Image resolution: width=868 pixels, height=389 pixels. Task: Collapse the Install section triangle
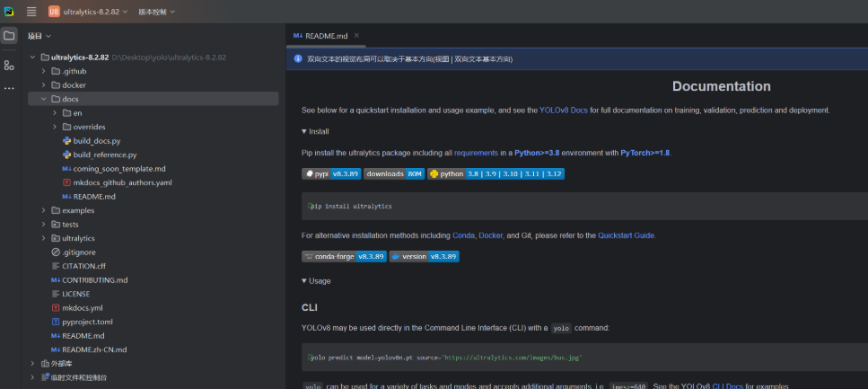(304, 131)
